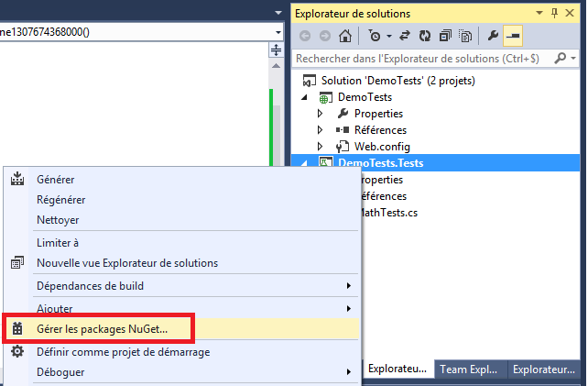Open the Solution Explorer window position dropdown
The image size is (588, 386).
(x=539, y=13)
